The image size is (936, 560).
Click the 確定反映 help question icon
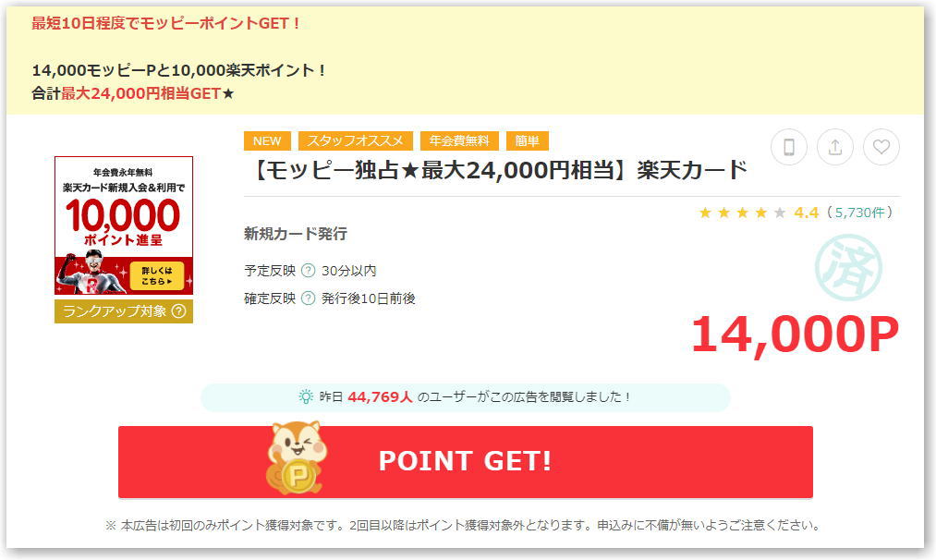tap(308, 298)
